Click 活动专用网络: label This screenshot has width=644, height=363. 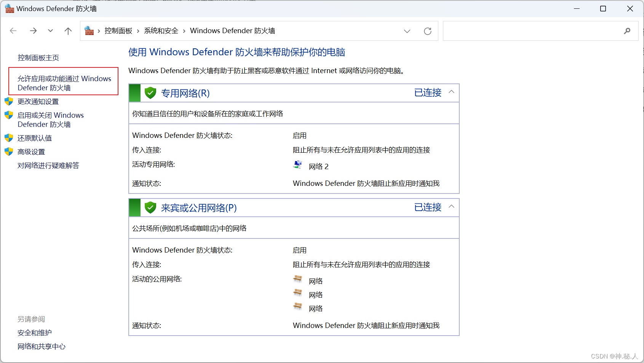(x=153, y=165)
